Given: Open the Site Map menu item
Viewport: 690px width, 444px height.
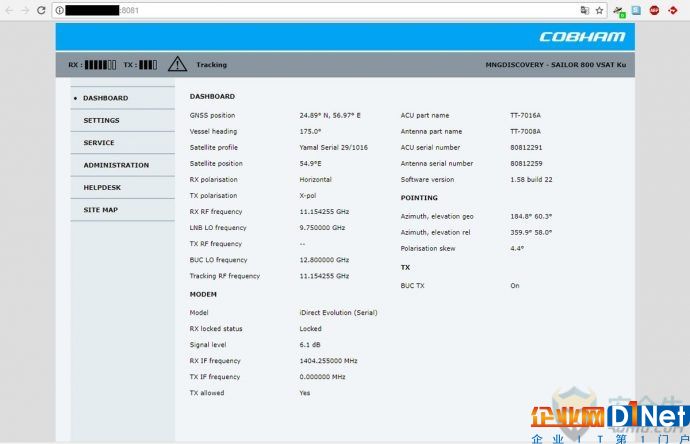Looking at the screenshot, I should tap(122, 210).
